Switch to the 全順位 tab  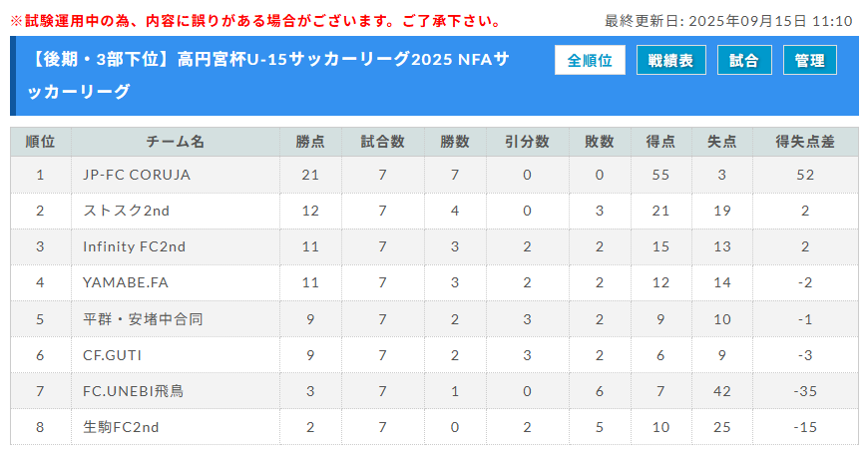click(x=590, y=61)
